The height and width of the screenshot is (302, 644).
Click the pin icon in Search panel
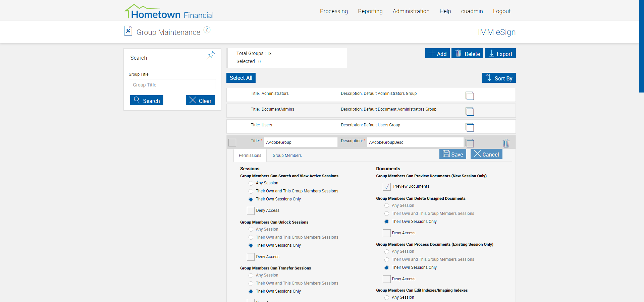211,55
